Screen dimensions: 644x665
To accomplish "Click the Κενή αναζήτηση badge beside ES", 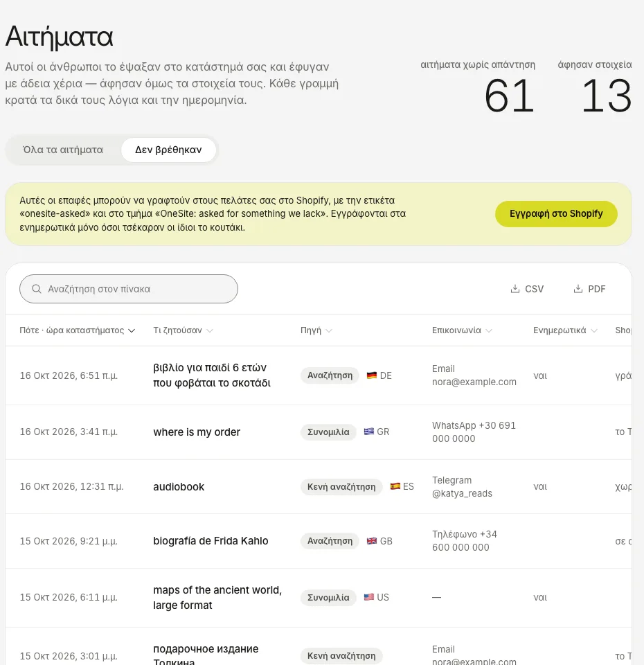I will click(341, 486).
